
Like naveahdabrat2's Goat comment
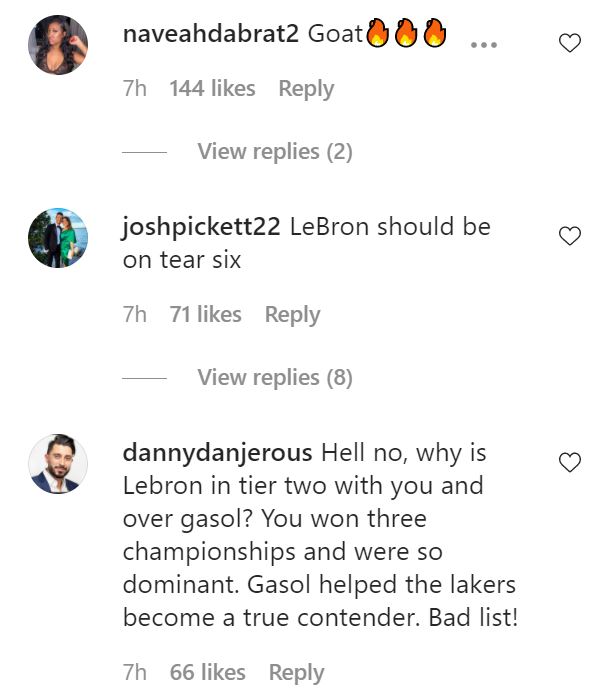(x=569, y=43)
